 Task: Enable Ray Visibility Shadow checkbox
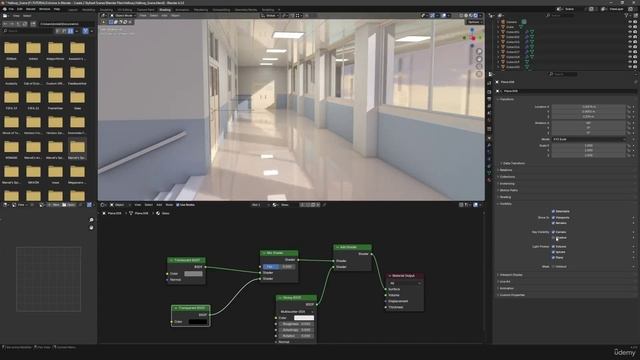pos(553,238)
